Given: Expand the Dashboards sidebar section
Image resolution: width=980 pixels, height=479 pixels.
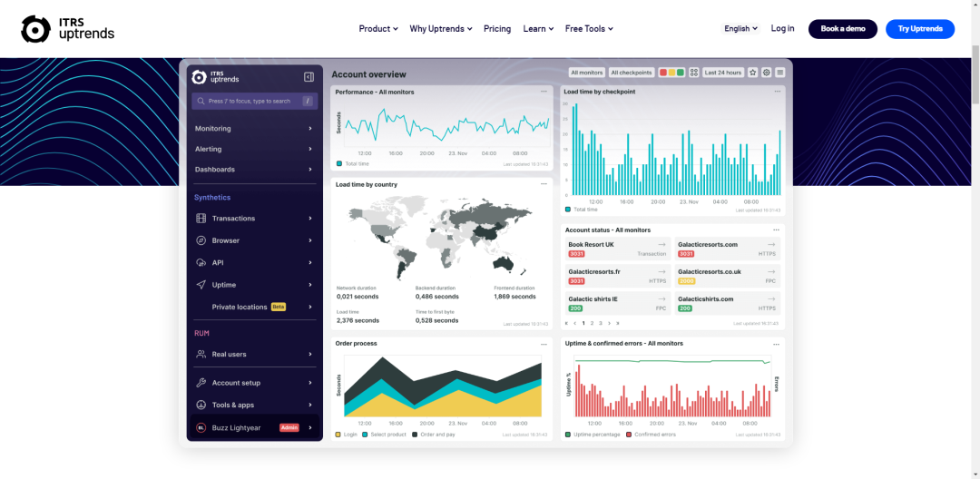Looking at the screenshot, I should (x=254, y=170).
